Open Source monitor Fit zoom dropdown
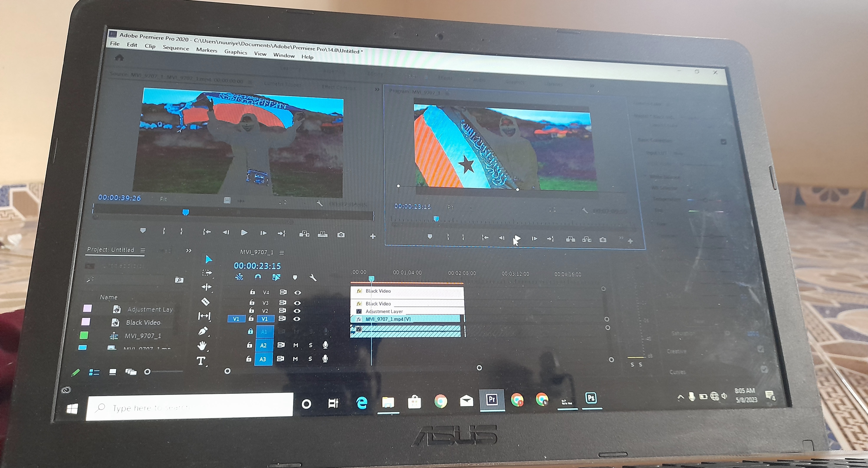868x468 pixels. click(163, 199)
